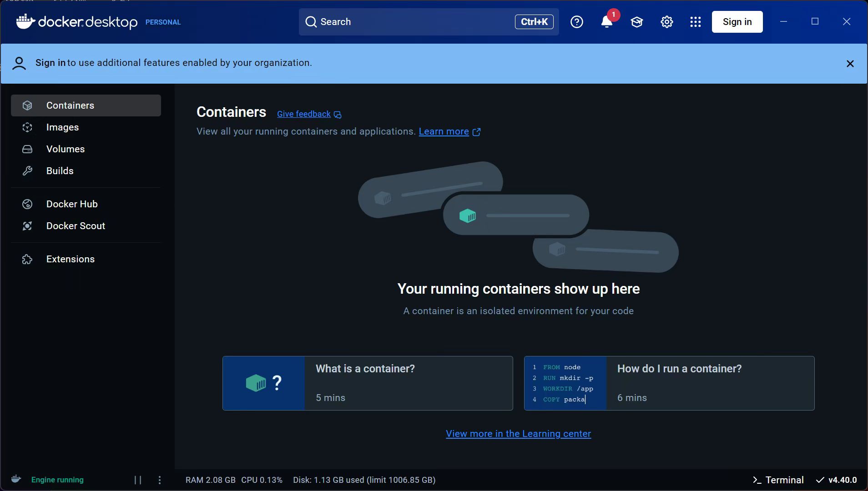Open notifications bell icon
868x491 pixels.
(606, 22)
